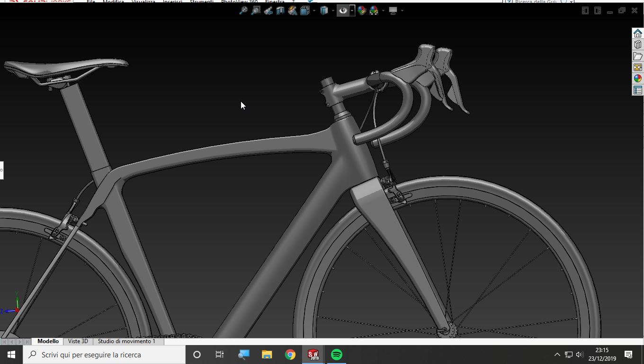The width and height of the screenshot is (644, 364).
Task: Expand the View Orientation dropdown arrow
Action: click(x=314, y=10)
